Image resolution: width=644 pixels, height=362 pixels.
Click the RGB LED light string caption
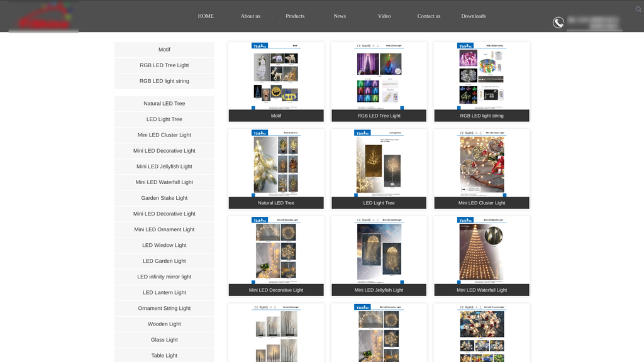pyautogui.click(x=482, y=116)
